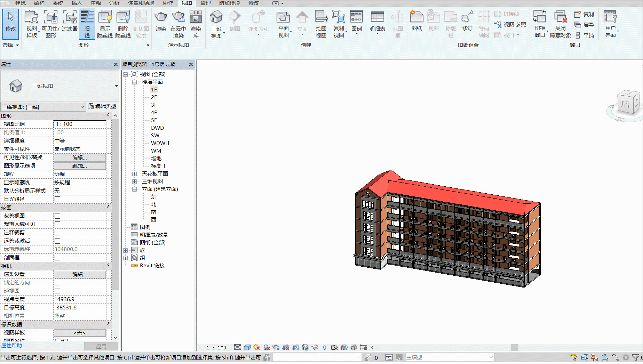
Task: Check the 剖面框 section box option
Action: 57,258
